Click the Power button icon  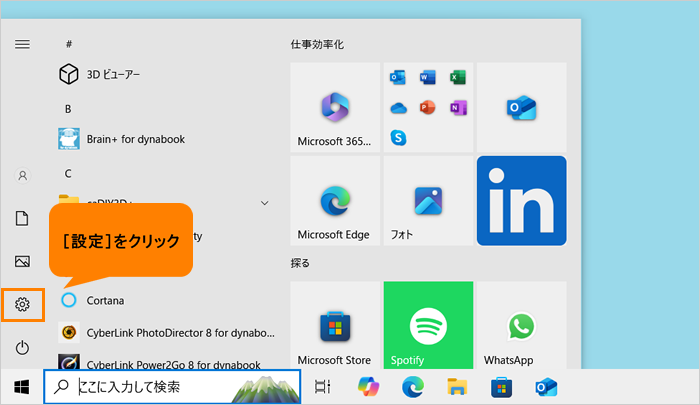click(22, 347)
